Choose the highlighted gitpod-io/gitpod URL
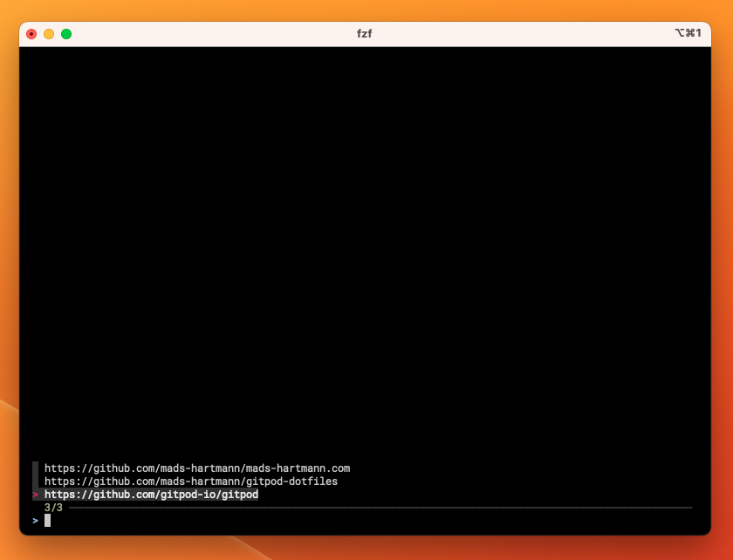Image resolution: width=733 pixels, height=560 pixels. (151, 495)
